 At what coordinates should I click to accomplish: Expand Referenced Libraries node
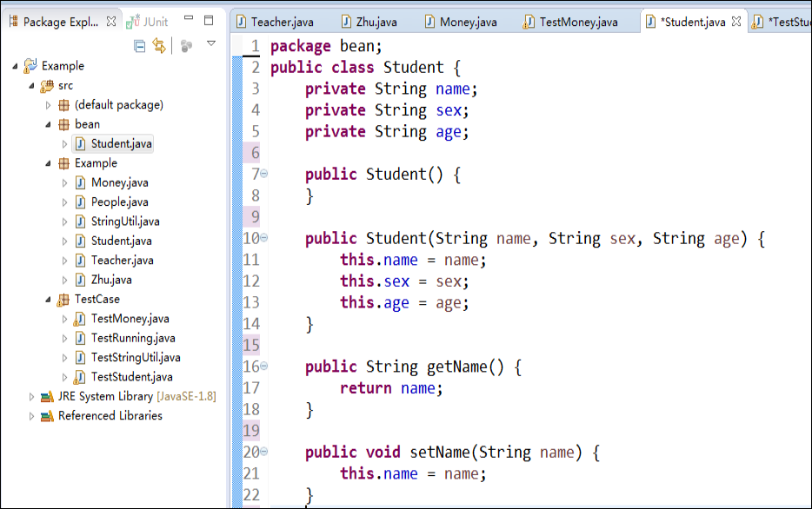31,416
